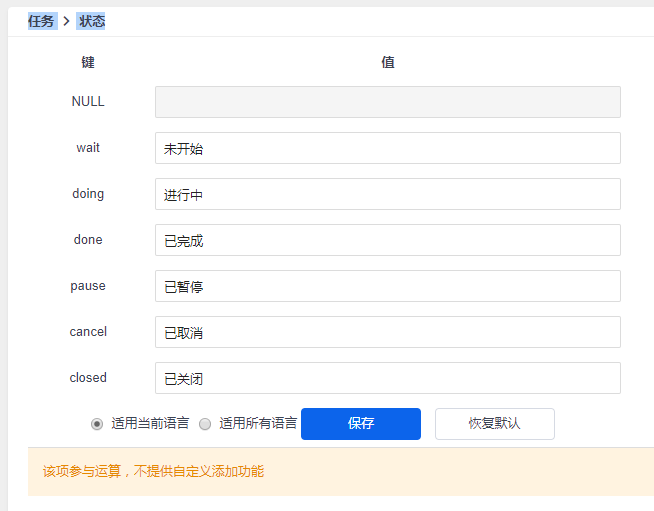Select the 适用当前语言 radio button

[x=97, y=424]
